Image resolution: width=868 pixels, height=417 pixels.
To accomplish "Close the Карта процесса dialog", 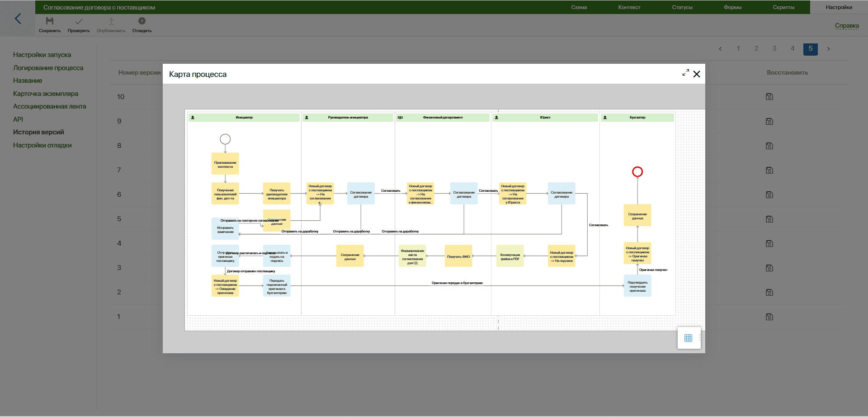I will [697, 74].
